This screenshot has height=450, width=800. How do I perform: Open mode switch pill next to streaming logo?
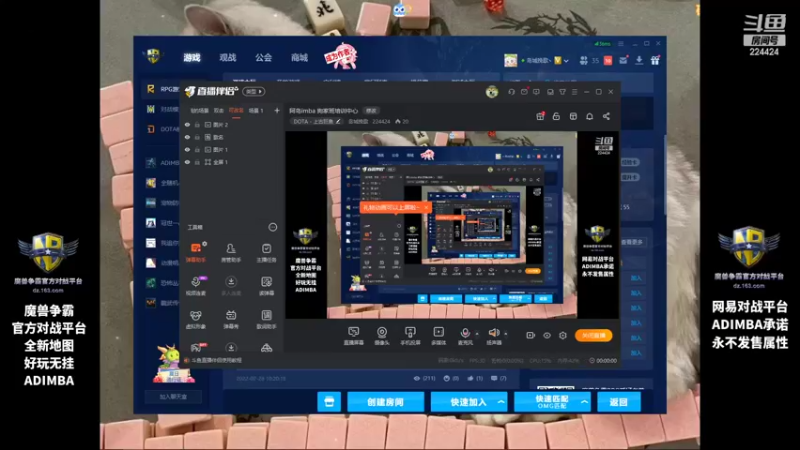(254, 91)
